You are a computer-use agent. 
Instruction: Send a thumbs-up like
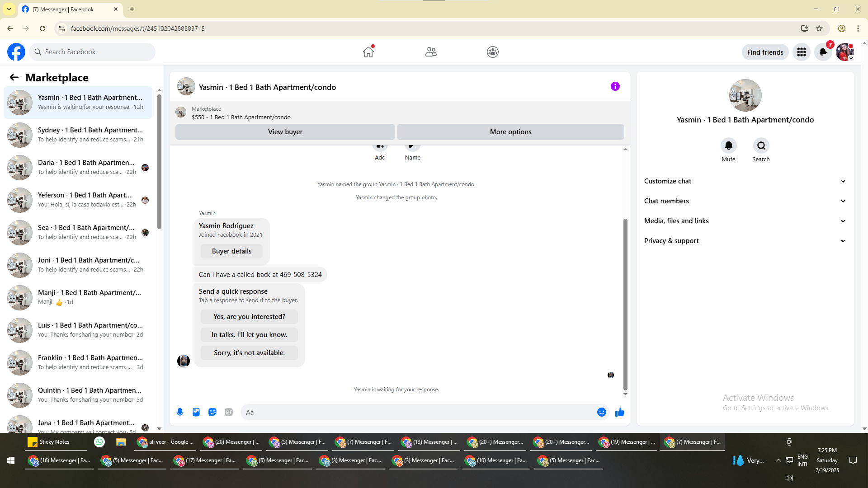[619, 412]
